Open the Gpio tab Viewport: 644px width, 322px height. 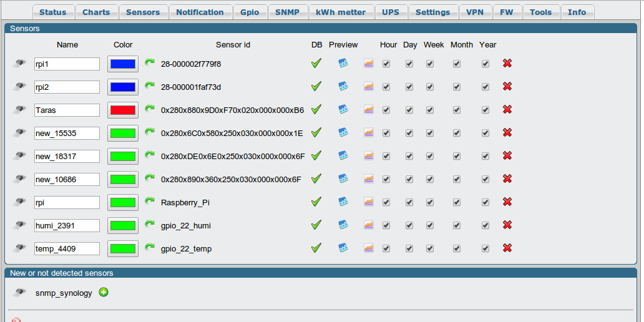(x=250, y=12)
